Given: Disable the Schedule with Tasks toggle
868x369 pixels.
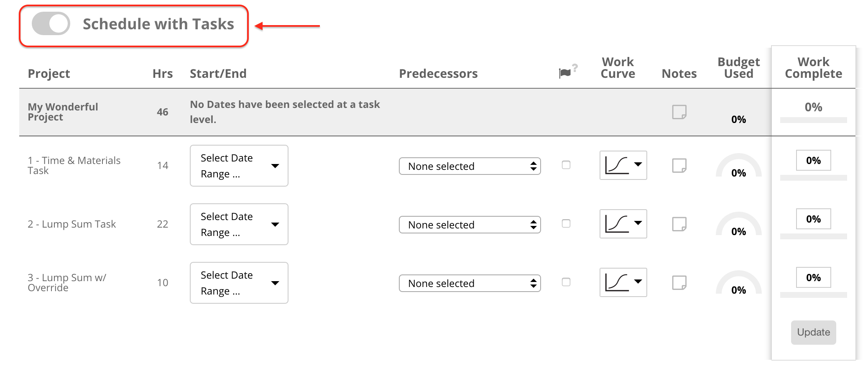Looking at the screenshot, I should click(50, 24).
